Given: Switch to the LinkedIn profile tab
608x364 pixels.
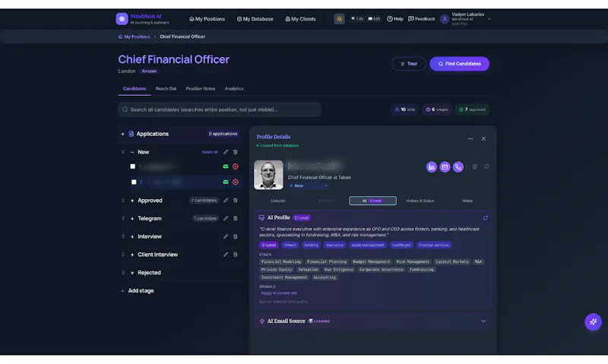Looking at the screenshot, I should coord(278,201).
